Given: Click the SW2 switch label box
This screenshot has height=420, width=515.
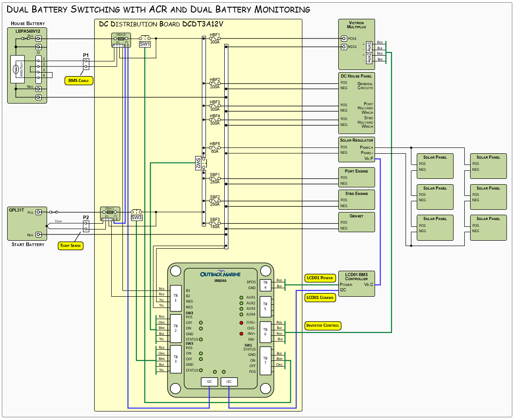Looking at the screenshot, I should [198, 163].
